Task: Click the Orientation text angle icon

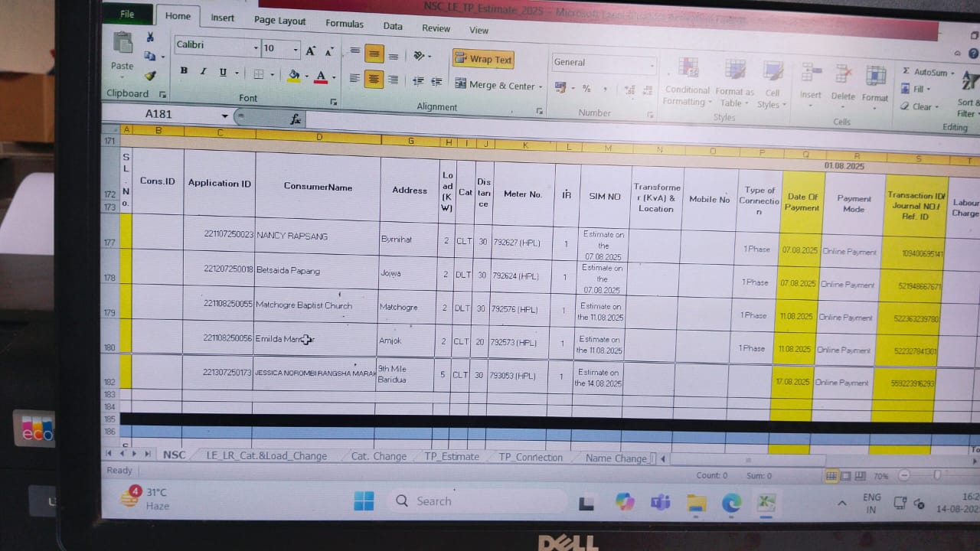Action: pos(419,55)
